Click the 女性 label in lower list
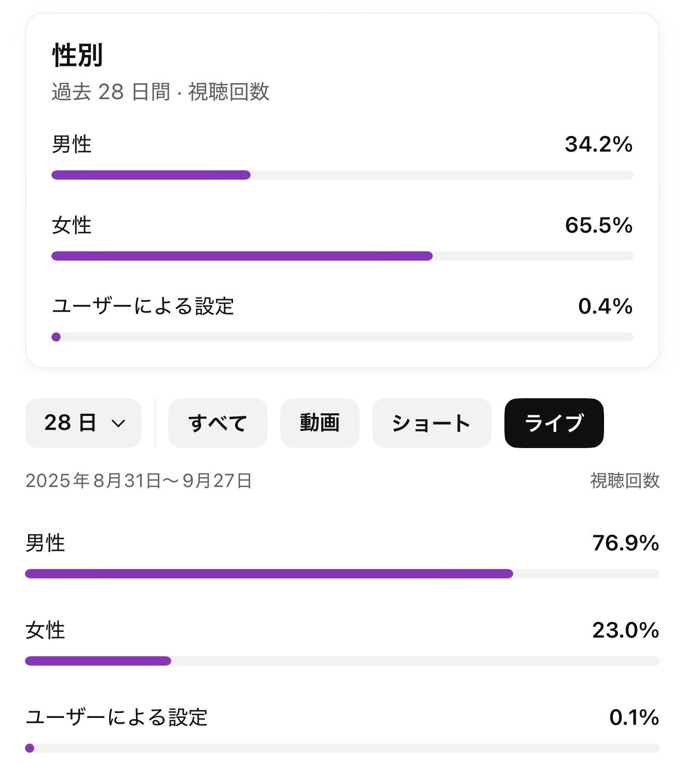The width and height of the screenshot is (685, 784). click(x=45, y=630)
